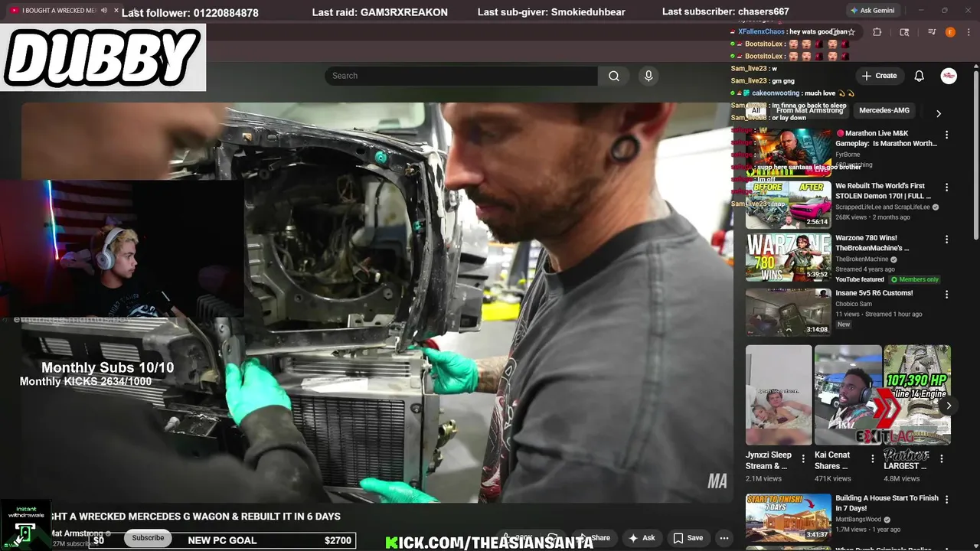Start voice search with the microphone icon
Screen dimensions: 980x551
[x=648, y=76]
